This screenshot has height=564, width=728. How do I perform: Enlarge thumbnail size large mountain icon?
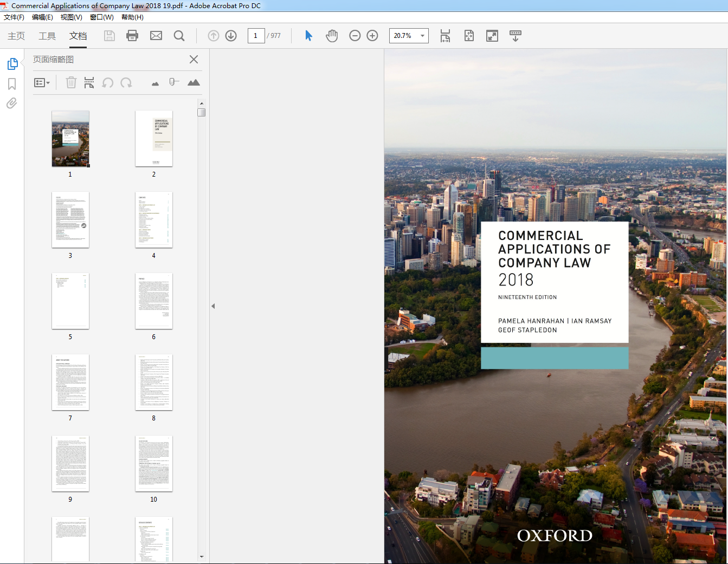[194, 82]
